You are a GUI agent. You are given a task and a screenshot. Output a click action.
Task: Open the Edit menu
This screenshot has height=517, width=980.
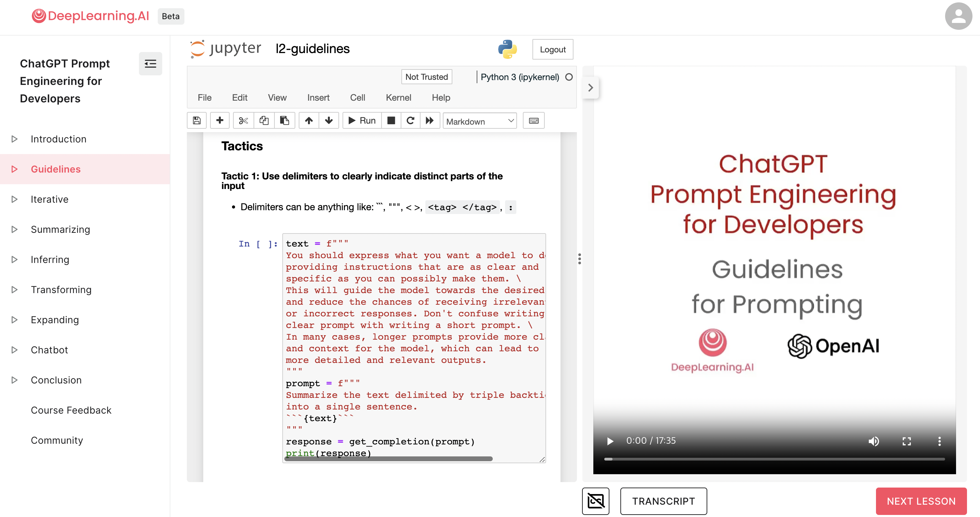(x=240, y=98)
